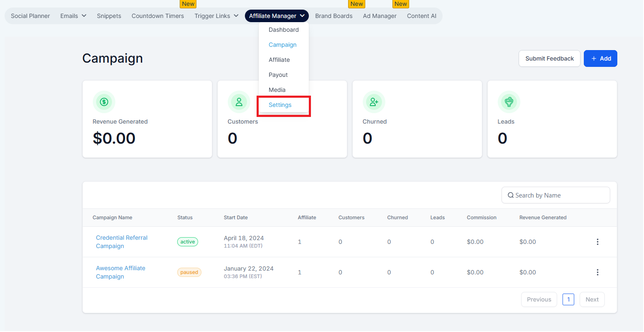The width and height of the screenshot is (644, 332).
Task: Open options menu for Awesome Affiliate Campaign
Action: [598, 272]
